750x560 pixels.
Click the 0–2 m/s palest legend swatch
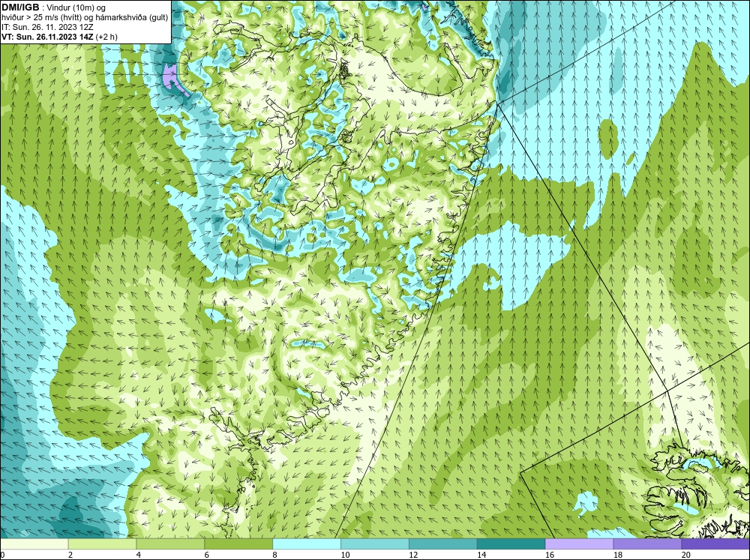tap(34, 544)
